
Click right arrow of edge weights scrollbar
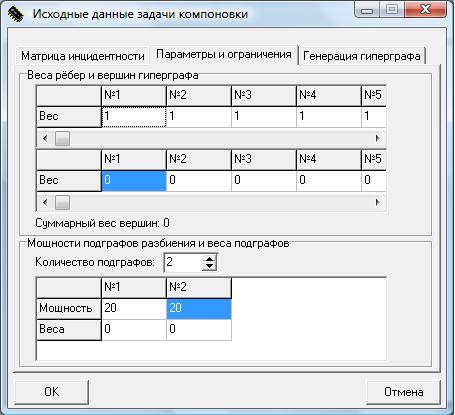(378, 138)
